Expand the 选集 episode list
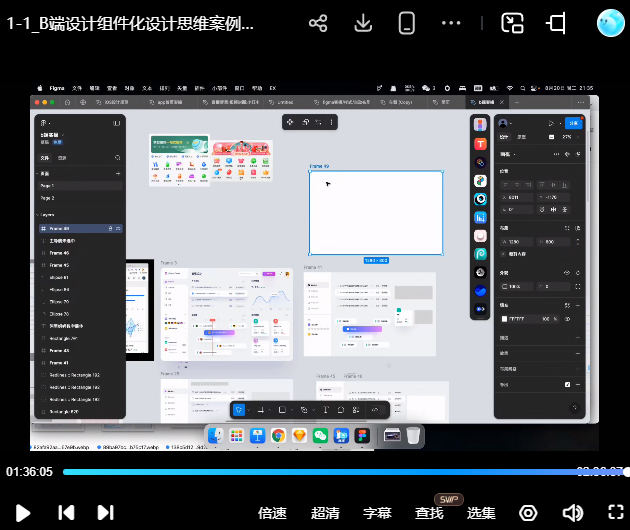This screenshot has width=630, height=530. click(x=481, y=513)
